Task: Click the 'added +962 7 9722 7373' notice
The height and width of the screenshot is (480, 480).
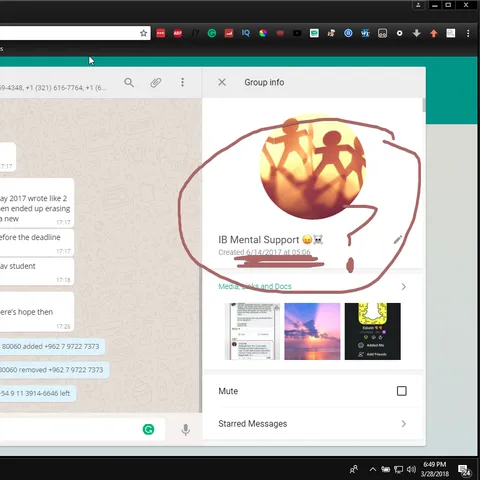Action: point(52,347)
